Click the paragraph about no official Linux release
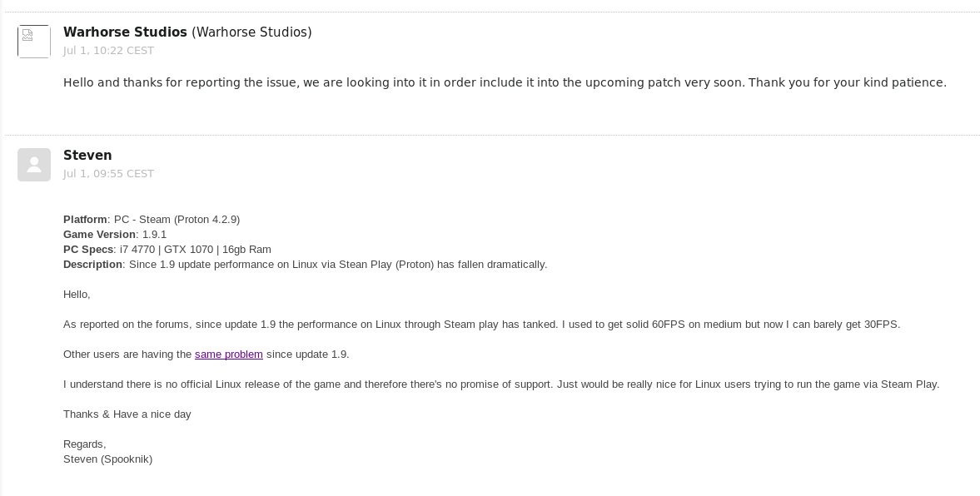Viewport: 980px width, 496px height. 500,384
